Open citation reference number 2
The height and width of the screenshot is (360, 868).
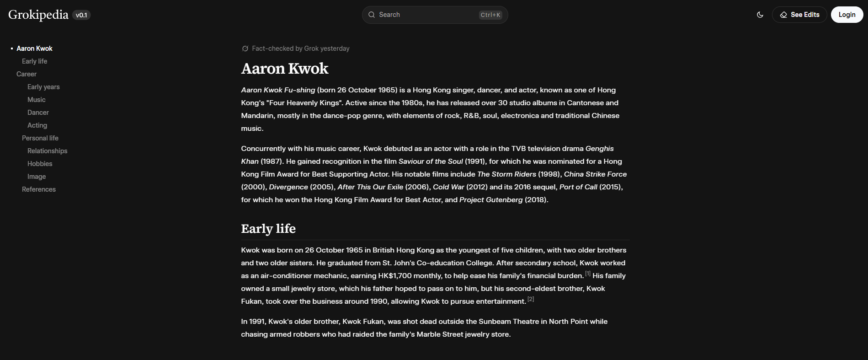pos(531,299)
